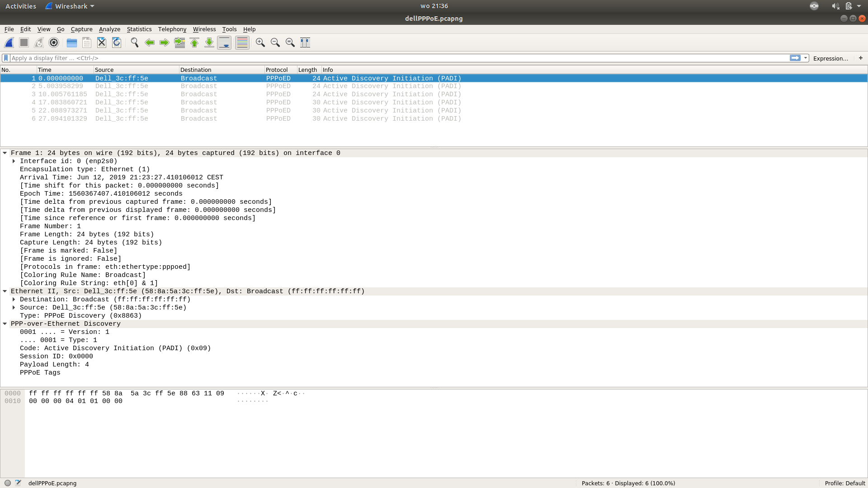
Task: Open the filter history dropdown arrow
Action: pos(806,58)
